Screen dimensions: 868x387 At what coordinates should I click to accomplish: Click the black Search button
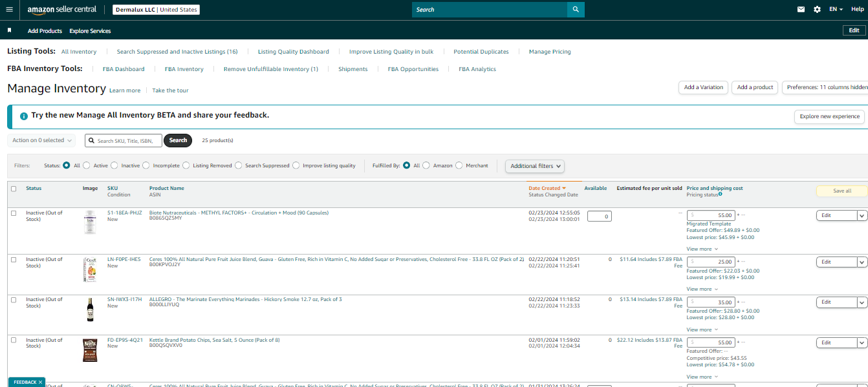tap(178, 140)
